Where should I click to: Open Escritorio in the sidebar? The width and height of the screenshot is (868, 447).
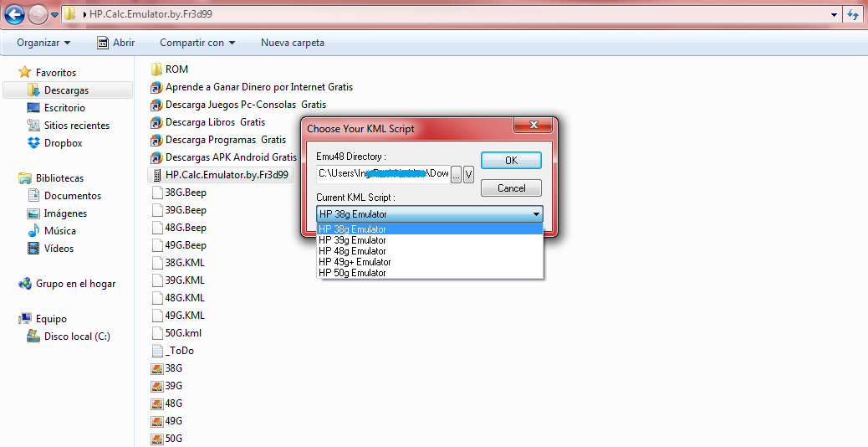coord(64,108)
